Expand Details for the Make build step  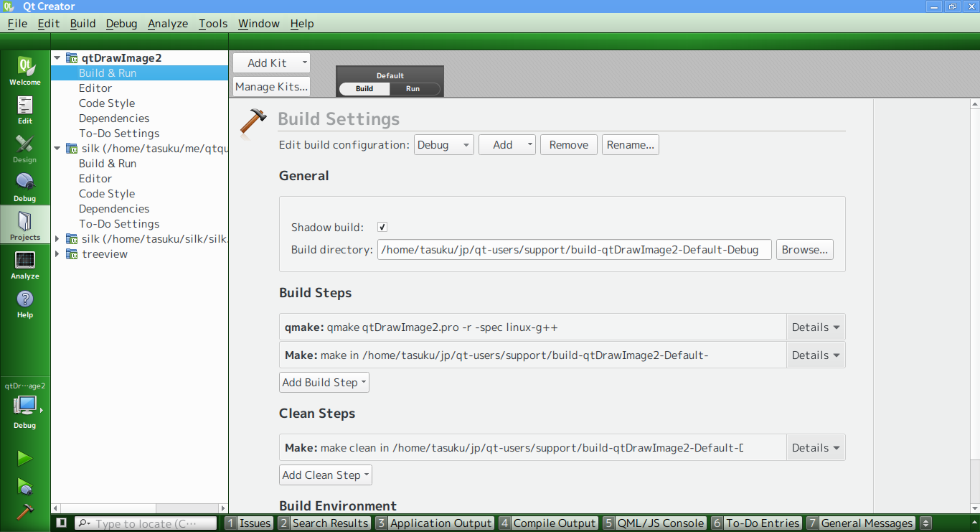(x=816, y=355)
